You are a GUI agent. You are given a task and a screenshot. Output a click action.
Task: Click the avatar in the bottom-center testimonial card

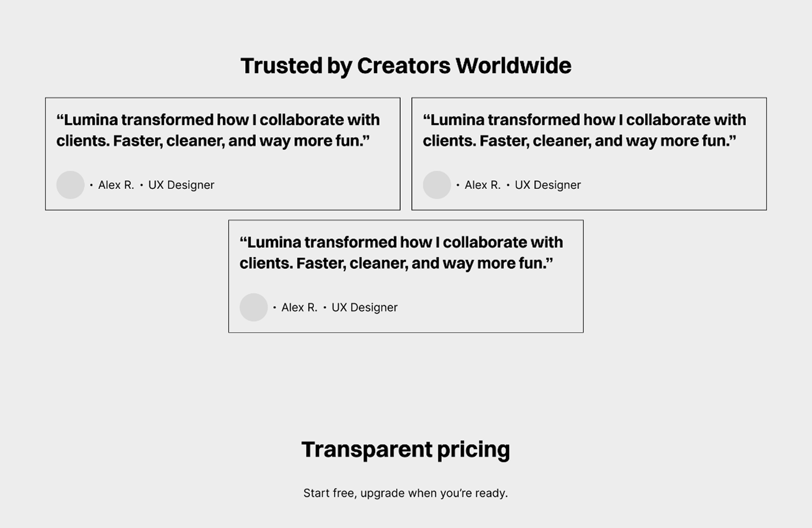(x=254, y=307)
